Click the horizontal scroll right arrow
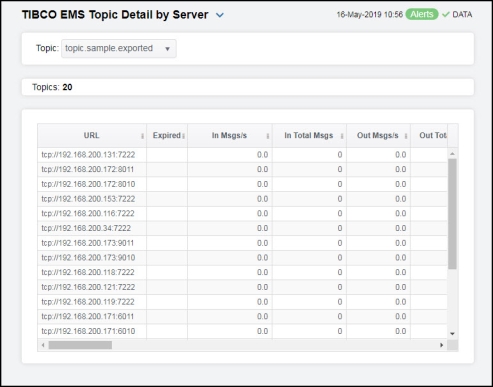493x387 pixels. 442,345
